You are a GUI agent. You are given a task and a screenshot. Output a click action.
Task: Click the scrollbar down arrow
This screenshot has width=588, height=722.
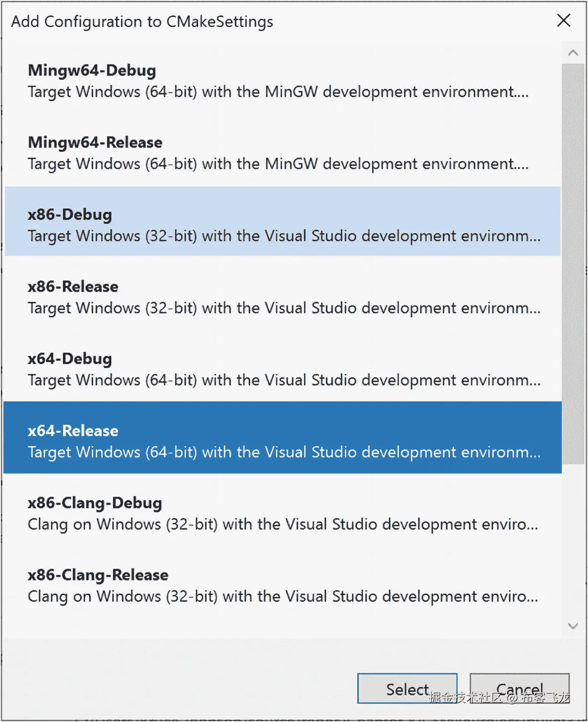pyautogui.click(x=573, y=626)
